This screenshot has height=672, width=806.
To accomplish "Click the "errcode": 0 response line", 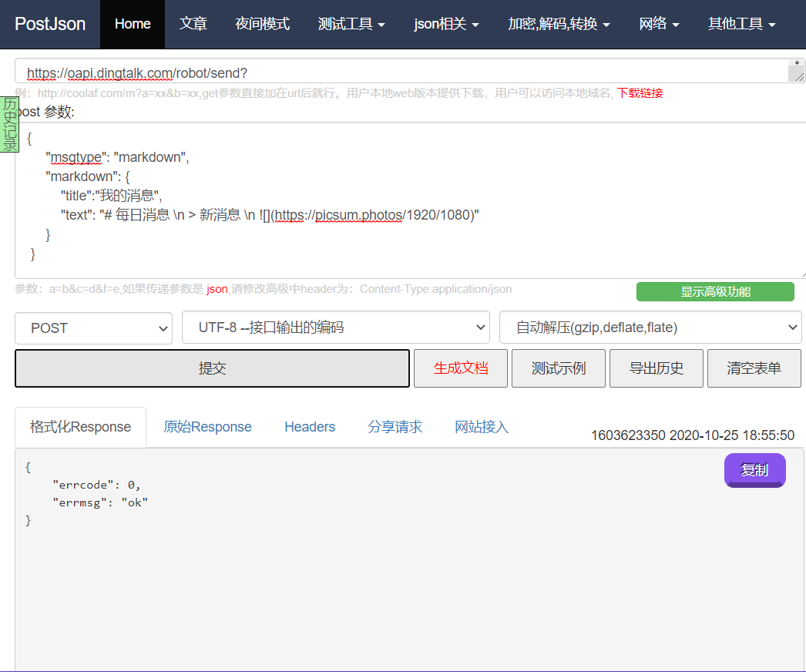I will click(x=96, y=485).
